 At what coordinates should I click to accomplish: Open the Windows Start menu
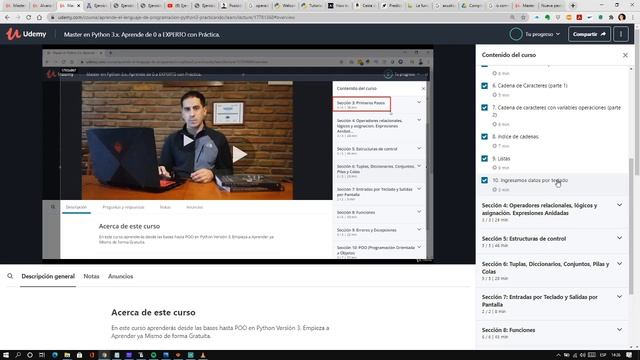click(x=6, y=355)
